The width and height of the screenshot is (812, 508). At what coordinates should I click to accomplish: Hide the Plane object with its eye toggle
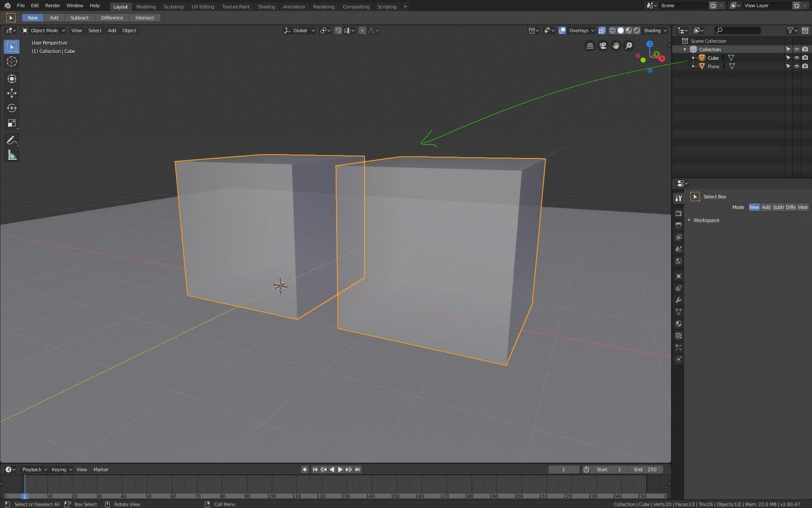[x=796, y=66]
